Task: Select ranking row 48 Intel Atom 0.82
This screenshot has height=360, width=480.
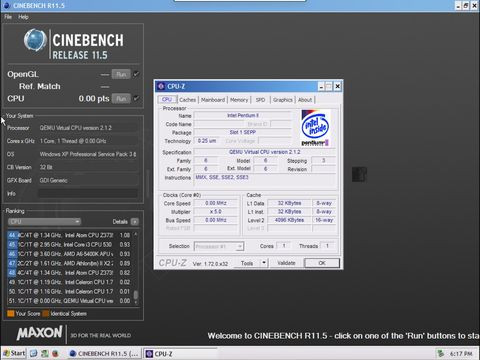Action: pos(69,273)
